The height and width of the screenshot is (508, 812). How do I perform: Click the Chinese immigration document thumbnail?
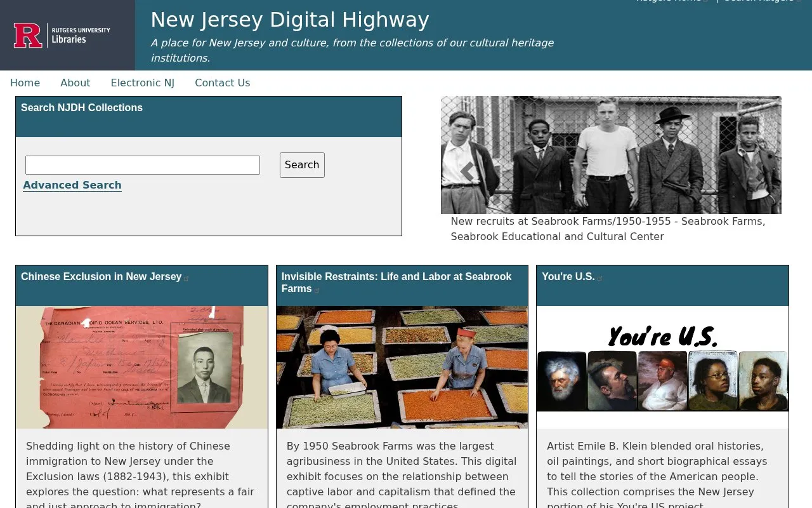click(142, 368)
